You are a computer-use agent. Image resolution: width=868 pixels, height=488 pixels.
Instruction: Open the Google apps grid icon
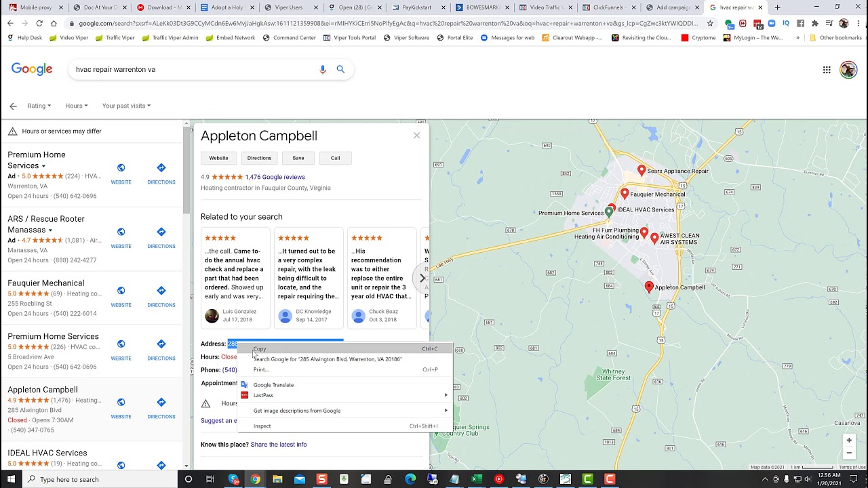click(x=827, y=69)
